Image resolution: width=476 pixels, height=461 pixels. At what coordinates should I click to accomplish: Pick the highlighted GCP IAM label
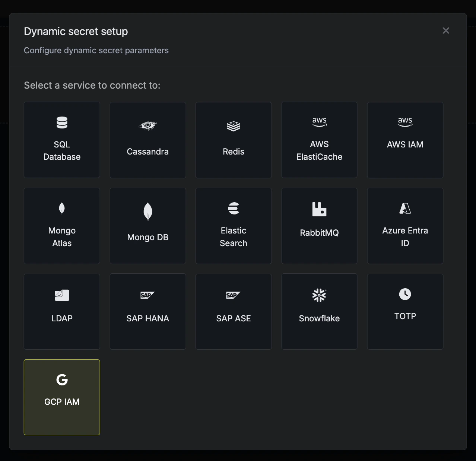click(62, 402)
